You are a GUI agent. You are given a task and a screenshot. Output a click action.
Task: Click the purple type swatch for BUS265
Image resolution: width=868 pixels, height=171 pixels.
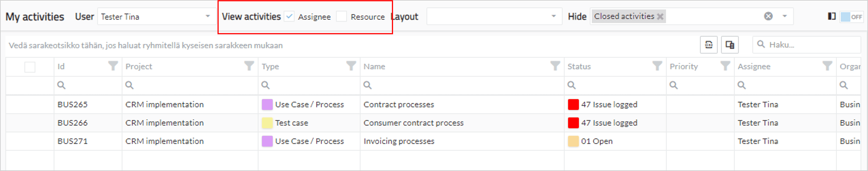tap(267, 105)
